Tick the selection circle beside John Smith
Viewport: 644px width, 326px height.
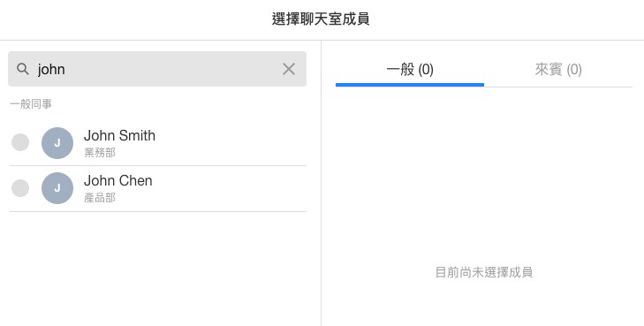point(20,142)
